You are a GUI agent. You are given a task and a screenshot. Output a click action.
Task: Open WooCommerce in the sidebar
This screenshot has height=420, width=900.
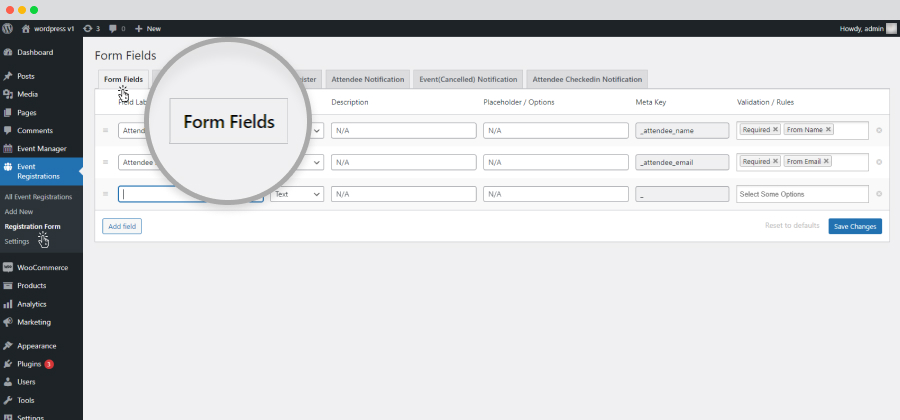click(x=41, y=267)
